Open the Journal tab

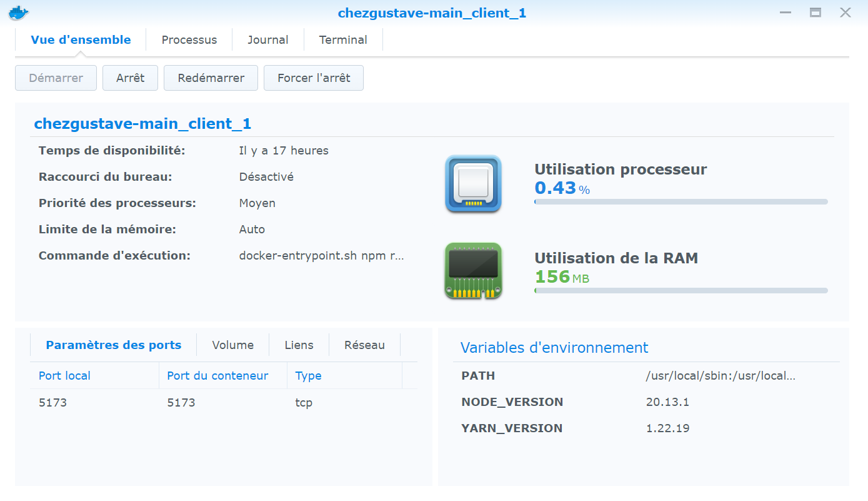(x=267, y=40)
